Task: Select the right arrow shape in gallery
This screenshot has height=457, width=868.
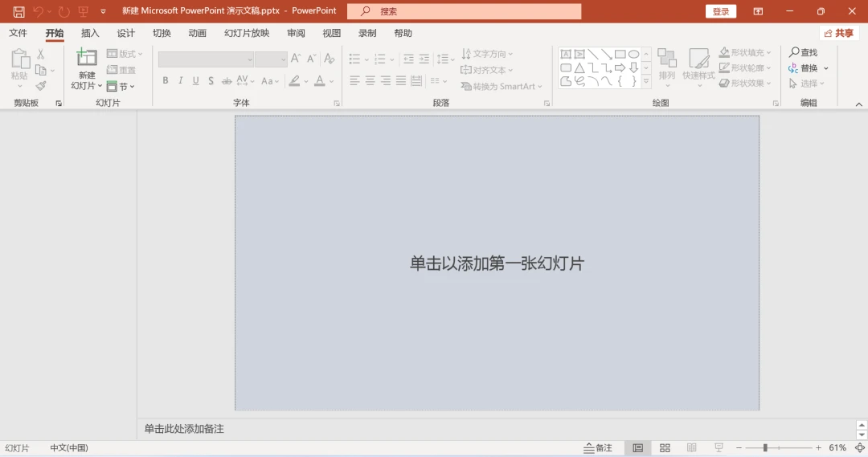Action: 620,68
